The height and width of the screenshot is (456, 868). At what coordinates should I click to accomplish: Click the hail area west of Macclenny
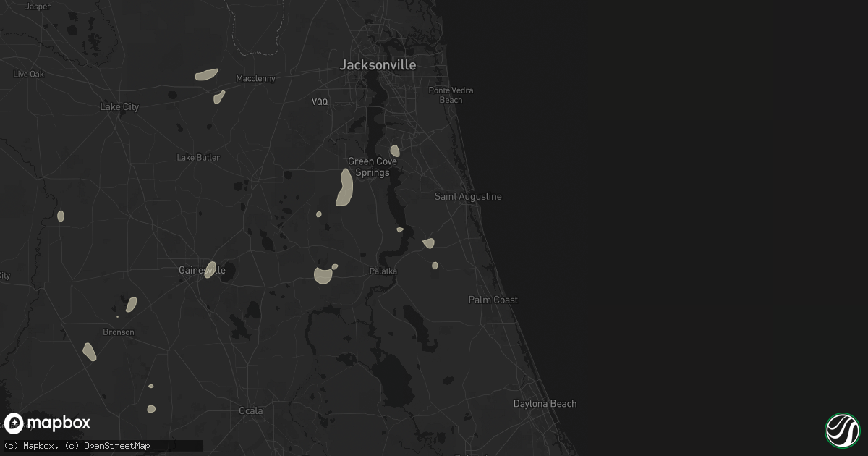(207, 74)
